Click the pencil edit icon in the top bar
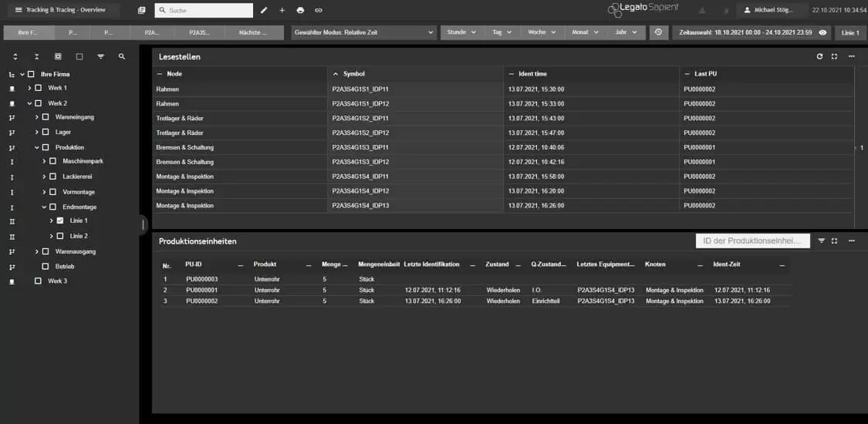Screen dimensions: 868x424 point(264,10)
